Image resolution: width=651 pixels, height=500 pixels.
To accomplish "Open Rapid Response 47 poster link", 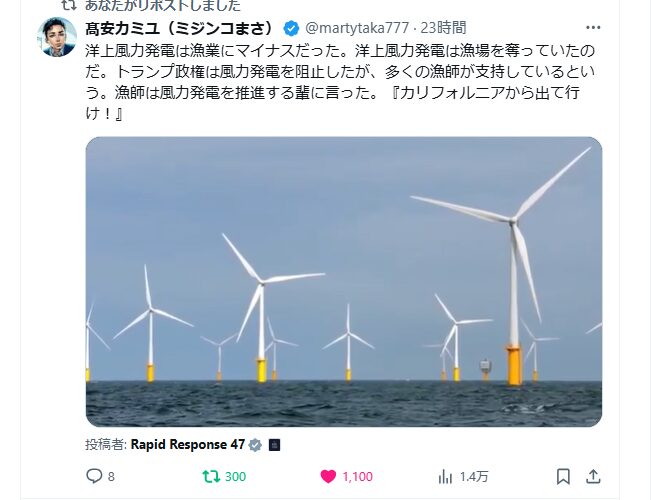I will click(188, 445).
